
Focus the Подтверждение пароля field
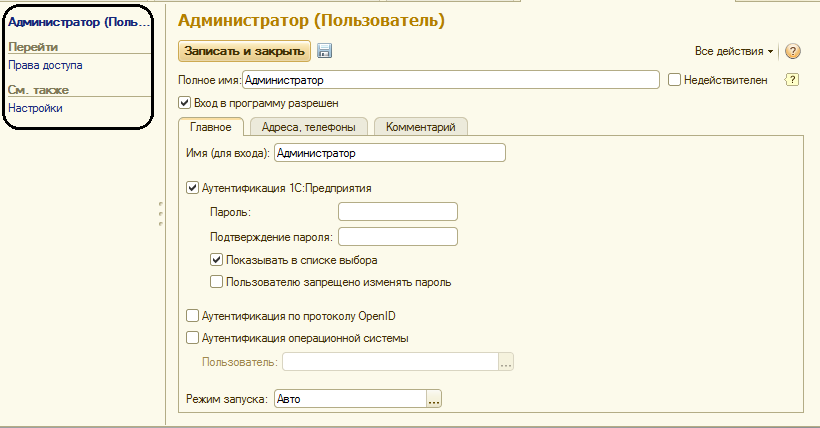pos(397,237)
